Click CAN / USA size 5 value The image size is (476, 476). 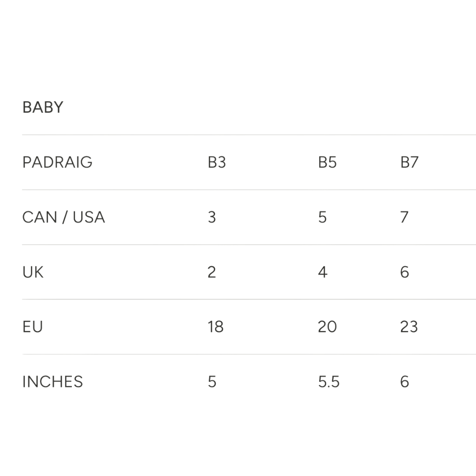pyautogui.click(x=322, y=217)
